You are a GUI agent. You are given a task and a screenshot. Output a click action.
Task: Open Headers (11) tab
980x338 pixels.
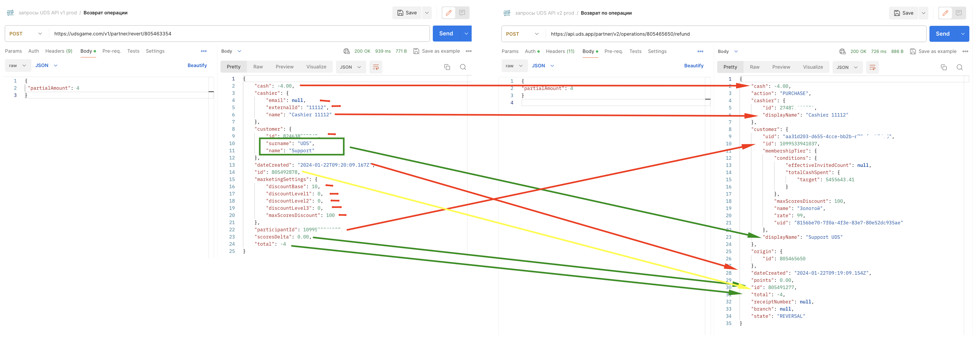560,51
